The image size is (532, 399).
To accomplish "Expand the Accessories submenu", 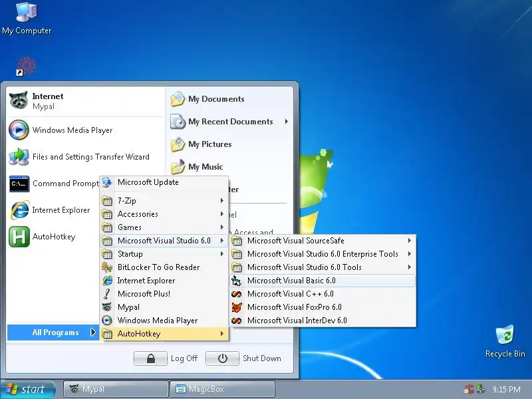I will (164, 214).
